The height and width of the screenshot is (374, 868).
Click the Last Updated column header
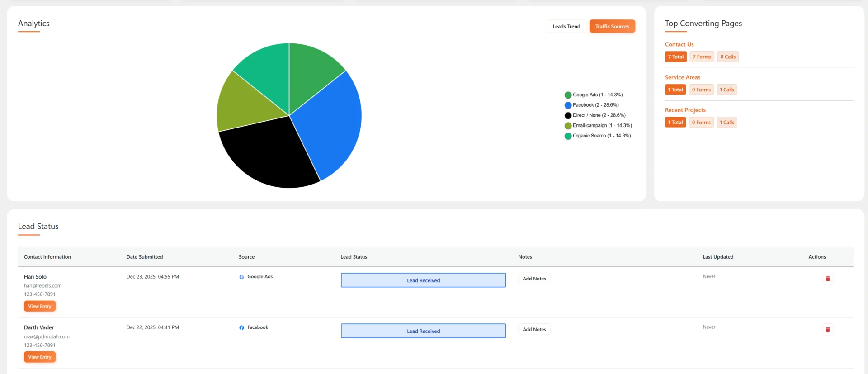718,257
